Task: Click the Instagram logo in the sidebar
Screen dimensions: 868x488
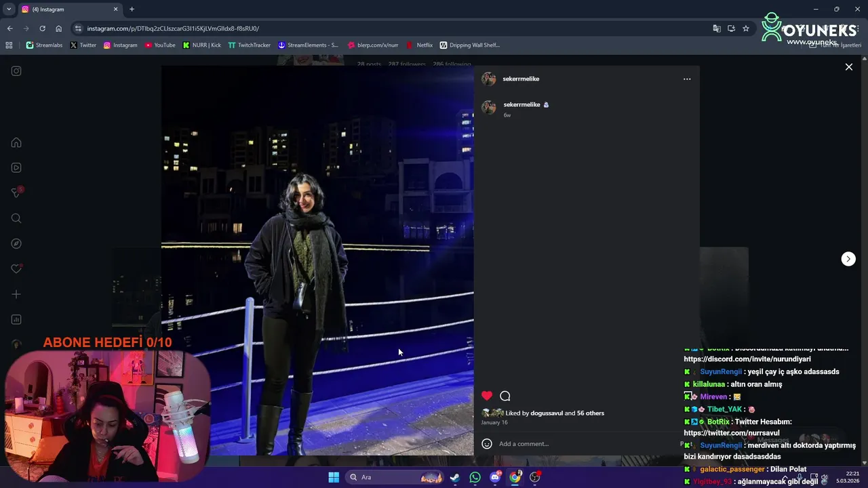Action: (x=16, y=70)
